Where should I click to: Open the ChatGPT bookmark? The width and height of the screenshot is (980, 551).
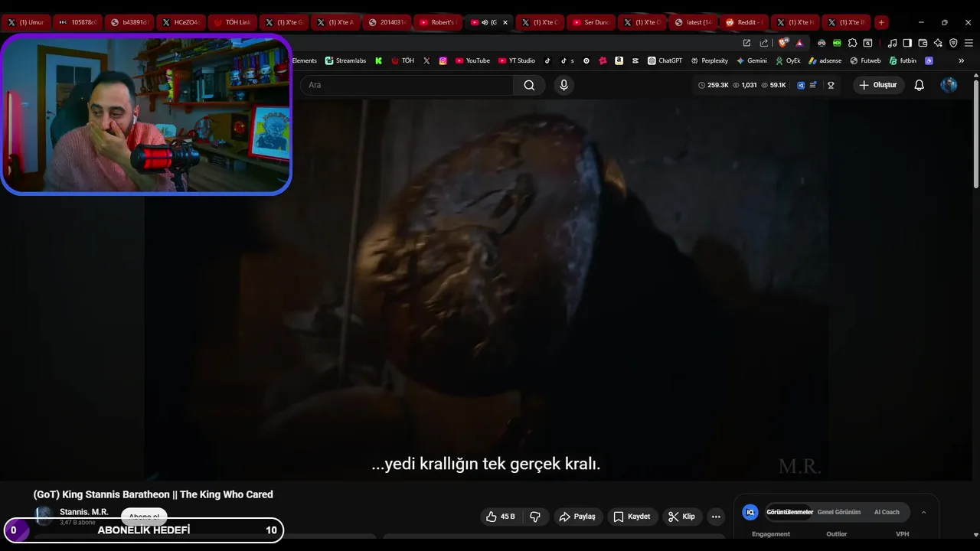pyautogui.click(x=665, y=60)
